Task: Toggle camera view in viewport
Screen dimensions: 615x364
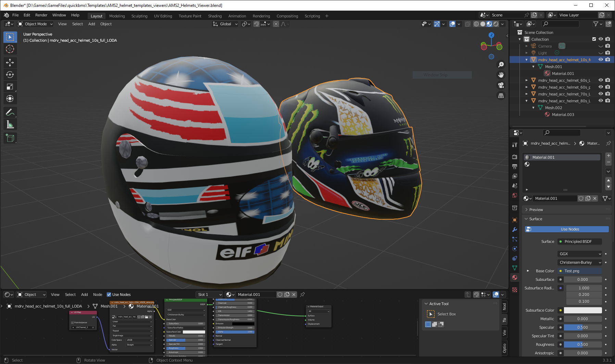Action: [x=501, y=85]
